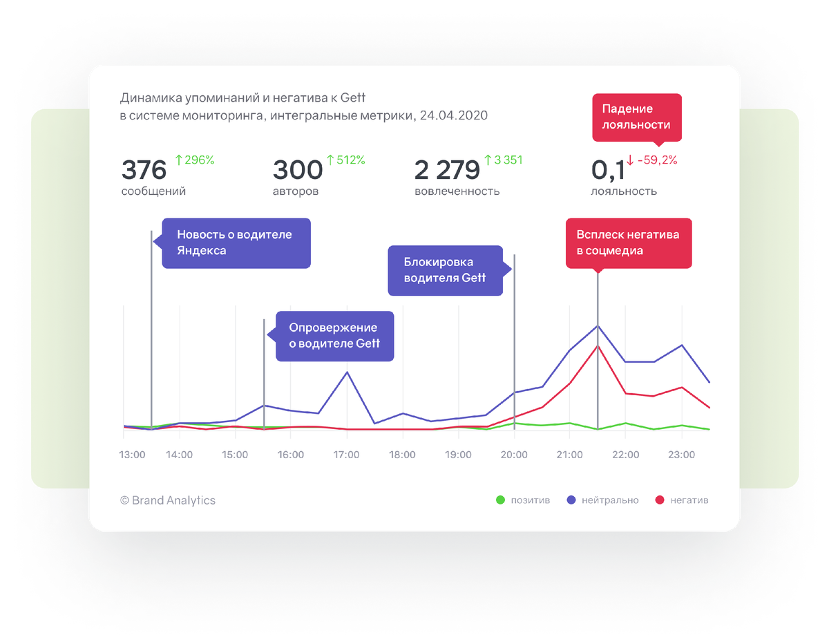The height and width of the screenshot is (644, 829).
Task: Click the red line peak at 21:30
Action: (598, 346)
